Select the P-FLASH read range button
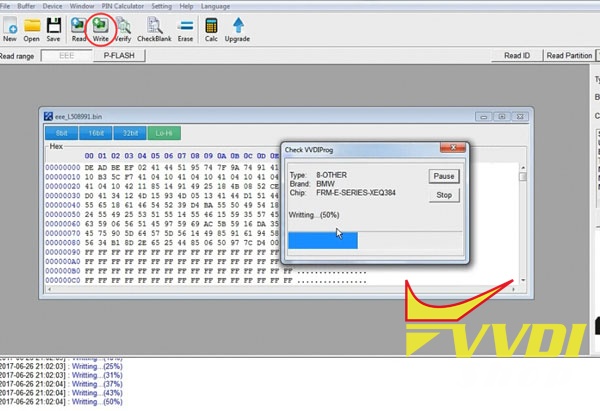Viewport: 600px width, 411px height. tap(119, 55)
